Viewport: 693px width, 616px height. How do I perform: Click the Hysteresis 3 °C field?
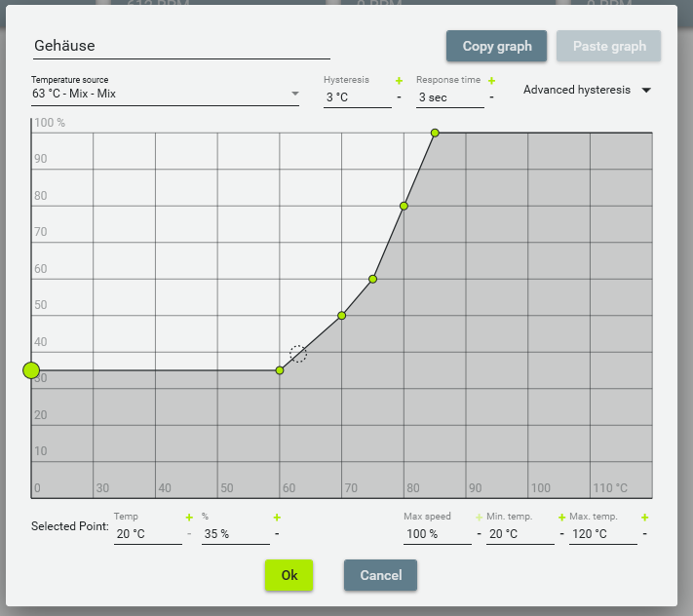pos(357,97)
